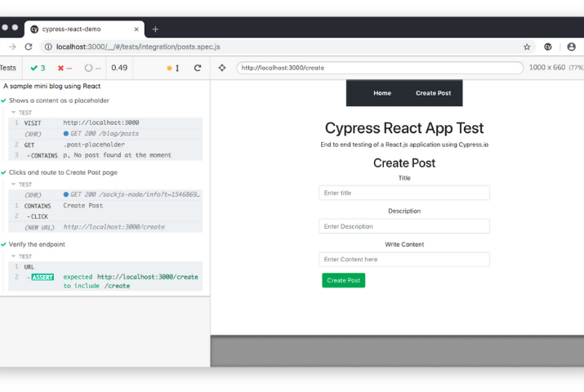
Task: Open a new browser tab
Action: point(155,29)
